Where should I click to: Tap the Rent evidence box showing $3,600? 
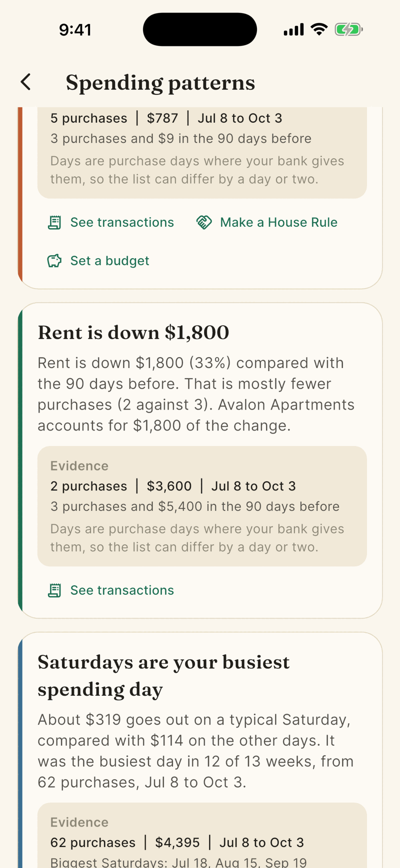(202, 506)
